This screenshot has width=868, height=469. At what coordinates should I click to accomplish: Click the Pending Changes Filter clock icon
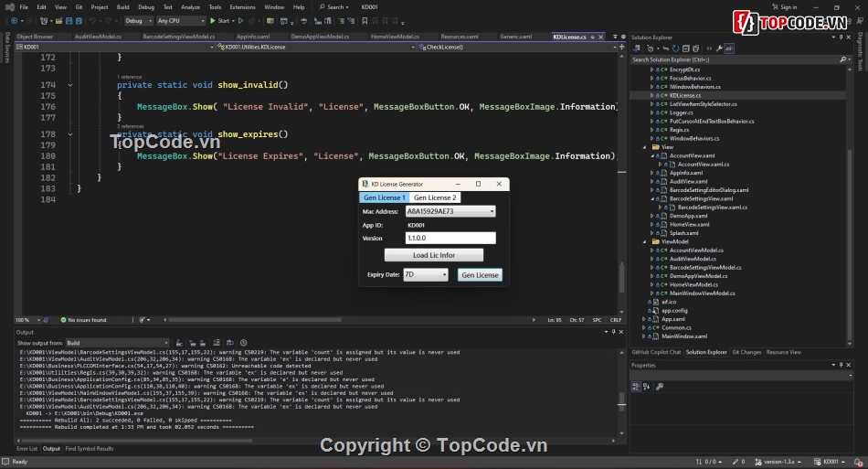click(x=651, y=48)
